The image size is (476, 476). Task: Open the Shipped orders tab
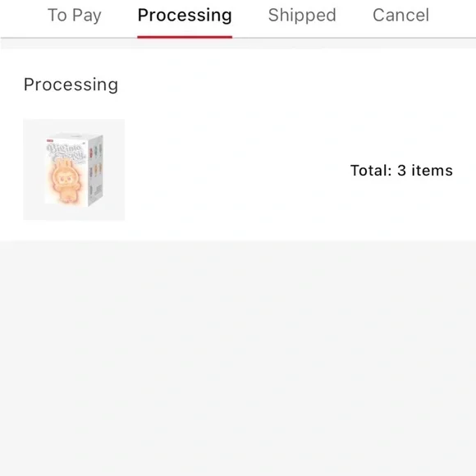302,15
